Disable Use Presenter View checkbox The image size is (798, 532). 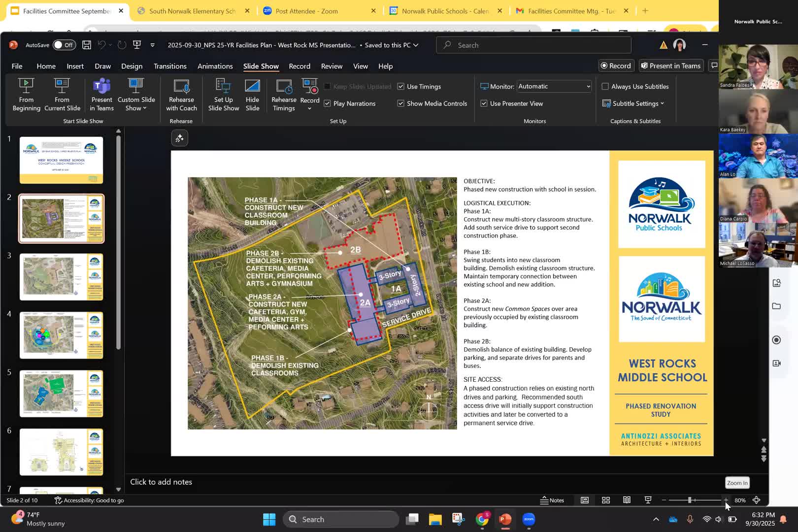click(484, 103)
